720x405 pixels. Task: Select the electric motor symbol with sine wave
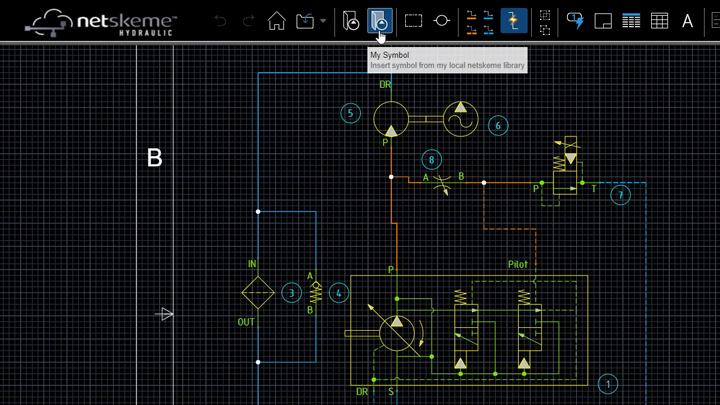point(461,119)
